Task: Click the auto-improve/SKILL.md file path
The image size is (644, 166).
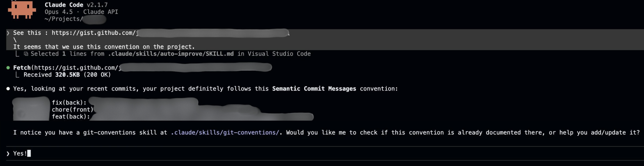Action: point(171,54)
